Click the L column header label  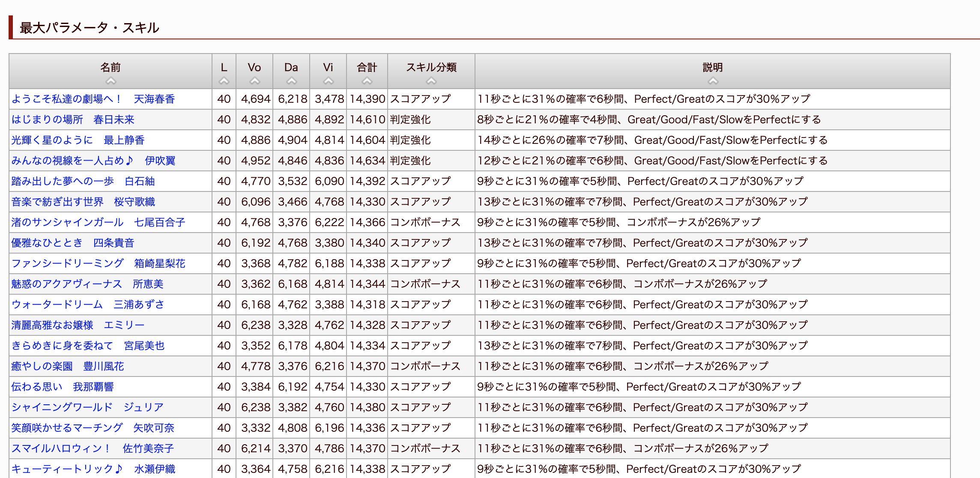point(224,67)
